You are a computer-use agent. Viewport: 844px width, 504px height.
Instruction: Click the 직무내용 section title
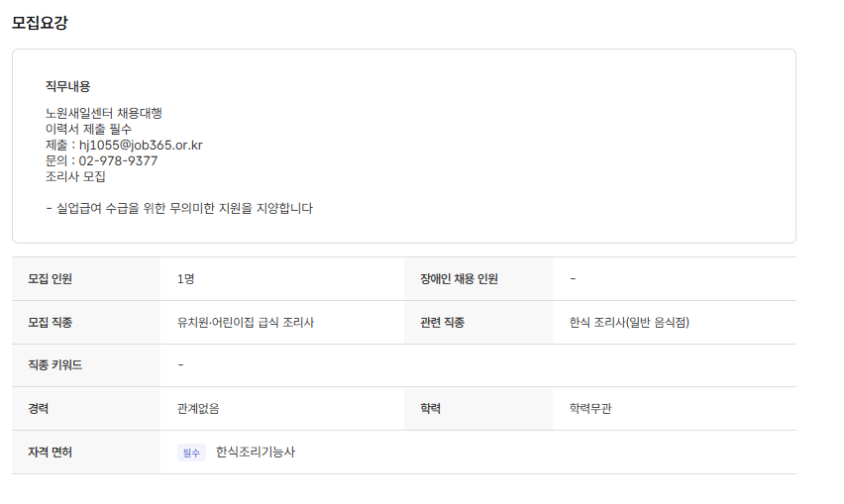click(67, 86)
